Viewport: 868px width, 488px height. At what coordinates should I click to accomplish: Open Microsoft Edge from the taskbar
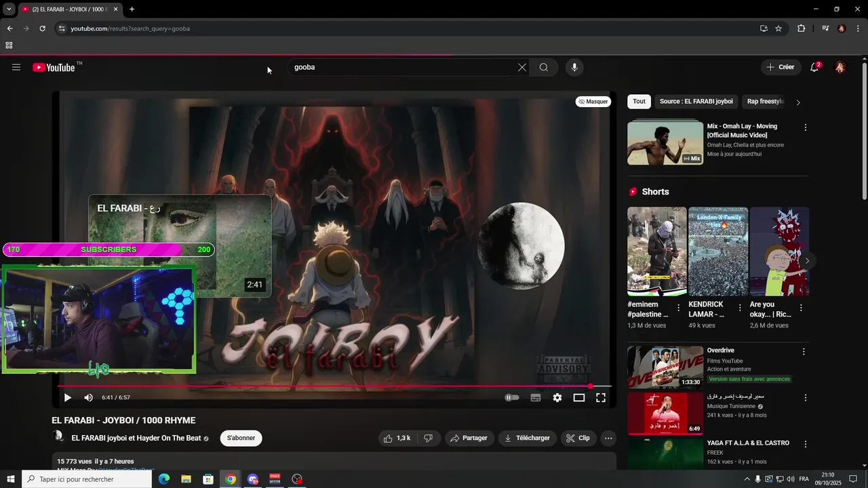[x=163, y=479]
